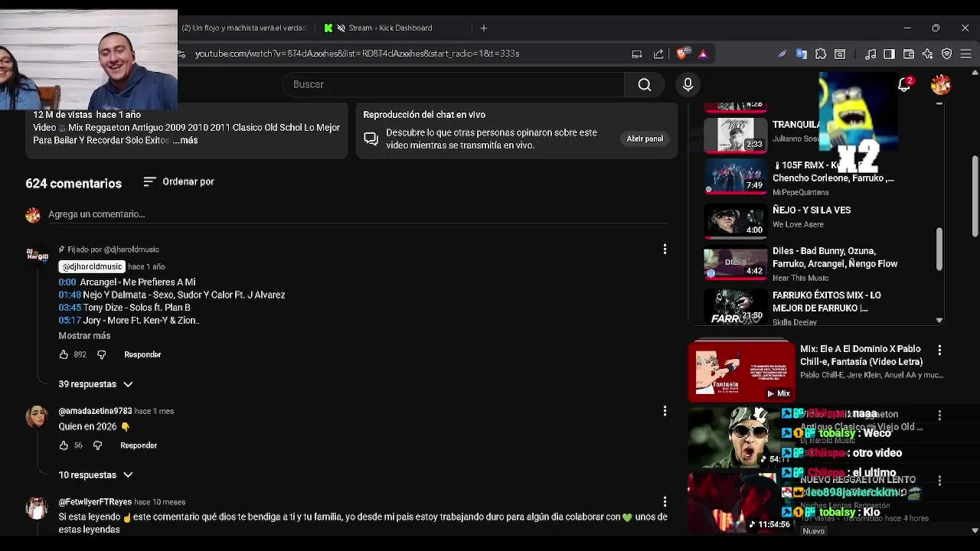Click the install app icon in the address bar
Image resolution: width=980 pixels, height=551 pixels.
pyautogui.click(x=636, y=54)
